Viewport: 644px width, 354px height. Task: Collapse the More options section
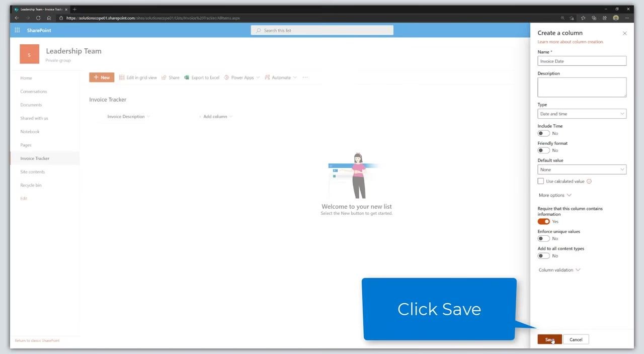pos(555,195)
